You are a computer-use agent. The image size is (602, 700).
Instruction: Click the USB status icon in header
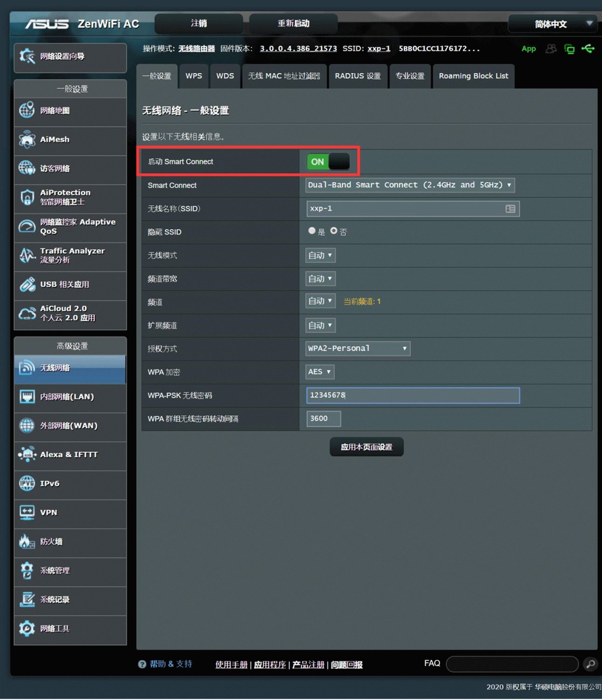[588, 49]
